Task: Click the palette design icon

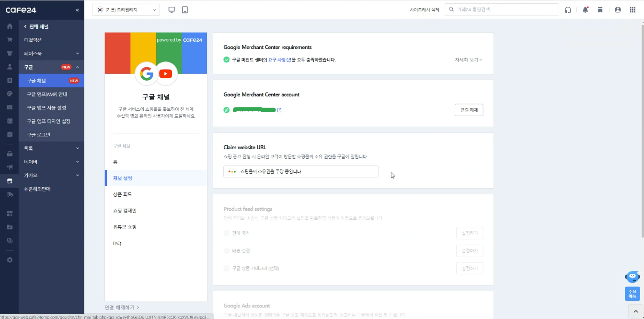Action: (10, 94)
